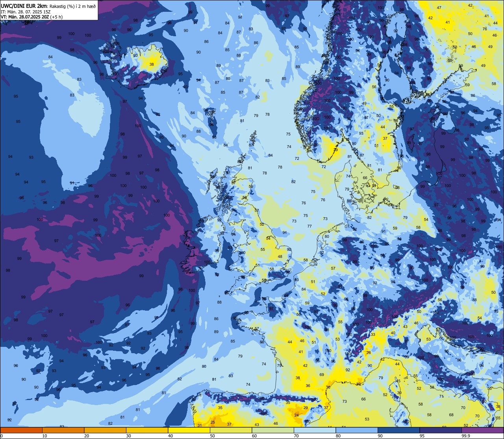This screenshot has height=439, width=504.
Task: Click the 'Rakastig (%) í 2 m hæð' label
Action: (x=72, y=6)
